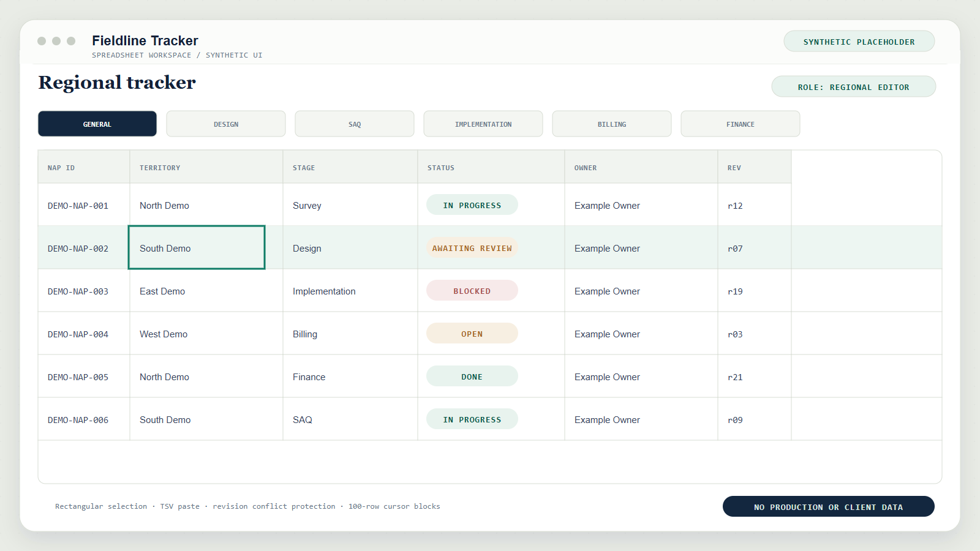Select North Demo territory in row DEMO-NAP-001
980x551 pixels.
pyautogui.click(x=206, y=205)
